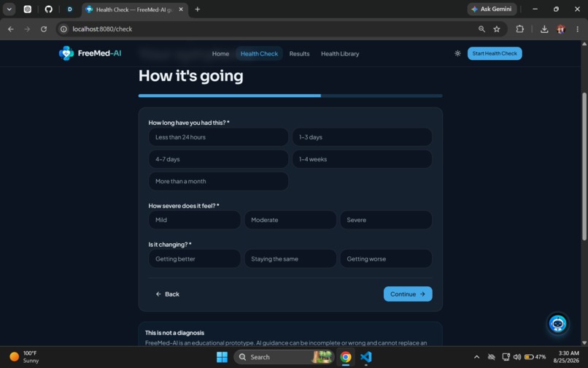The image size is (588, 368).
Task: Show hidden tray icons chevron
Action: tap(476, 357)
